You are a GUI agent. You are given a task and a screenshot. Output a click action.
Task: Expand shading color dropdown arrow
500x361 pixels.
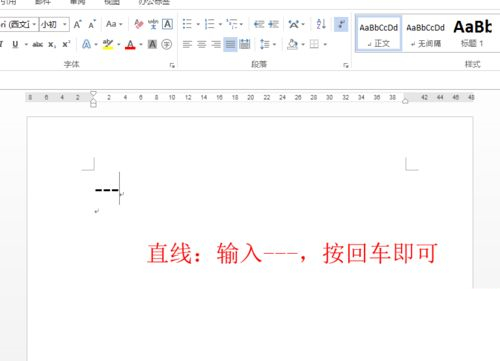coord(303,44)
